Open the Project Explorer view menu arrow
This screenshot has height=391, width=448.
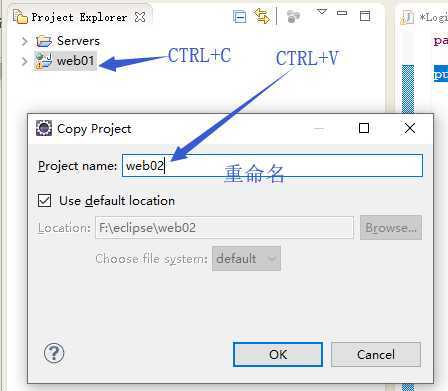(x=321, y=12)
